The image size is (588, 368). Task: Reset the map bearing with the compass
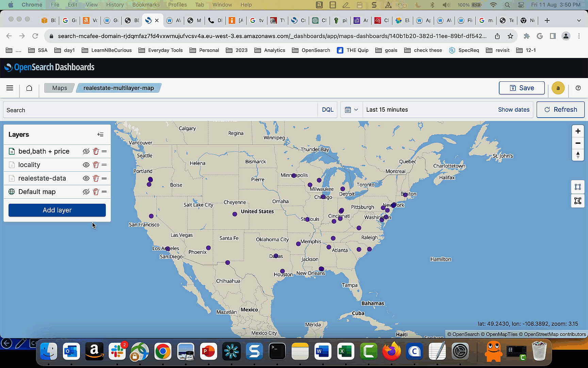[x=578, y=155]
